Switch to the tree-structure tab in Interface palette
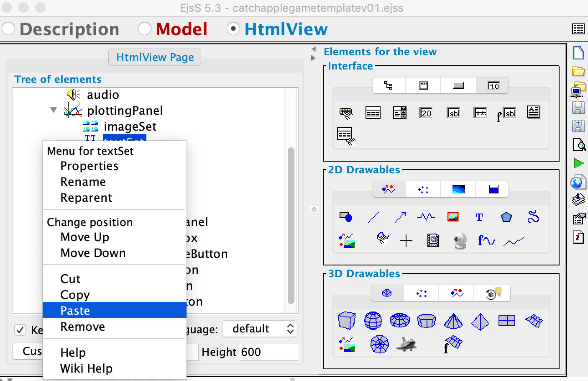The image size is (588, 381). (389, 86)
